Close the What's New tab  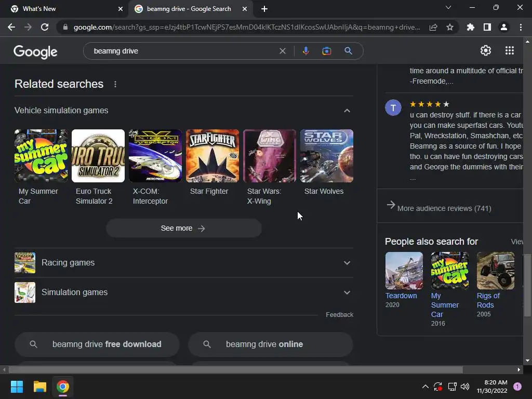[x=121, y=9]
